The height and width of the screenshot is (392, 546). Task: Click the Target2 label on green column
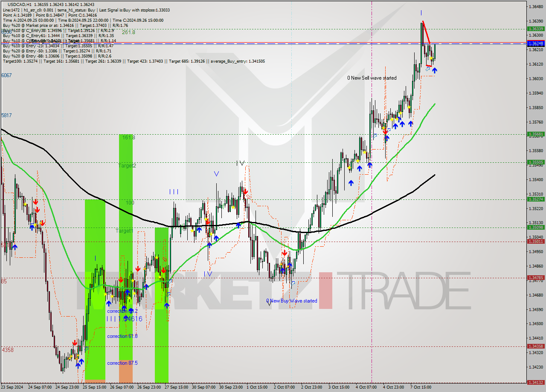pos(127,166)
